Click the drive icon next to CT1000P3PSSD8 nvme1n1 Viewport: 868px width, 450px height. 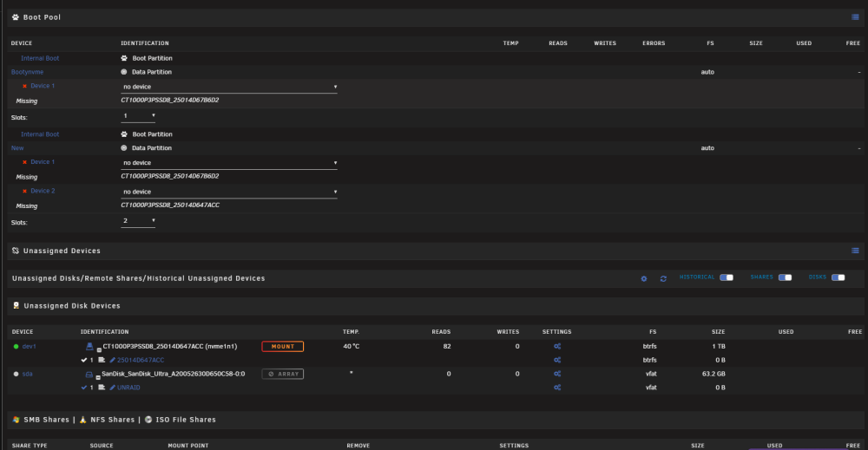tap(89, 346)
